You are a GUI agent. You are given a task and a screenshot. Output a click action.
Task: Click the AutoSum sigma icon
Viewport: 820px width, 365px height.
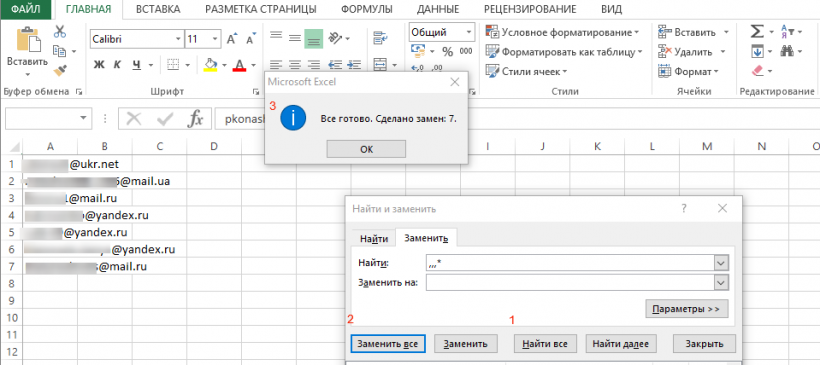click(757, 32)
